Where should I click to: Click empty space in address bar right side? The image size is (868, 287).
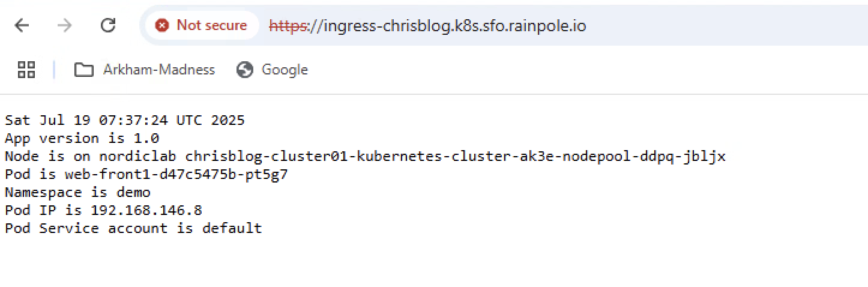click(720, 26)
